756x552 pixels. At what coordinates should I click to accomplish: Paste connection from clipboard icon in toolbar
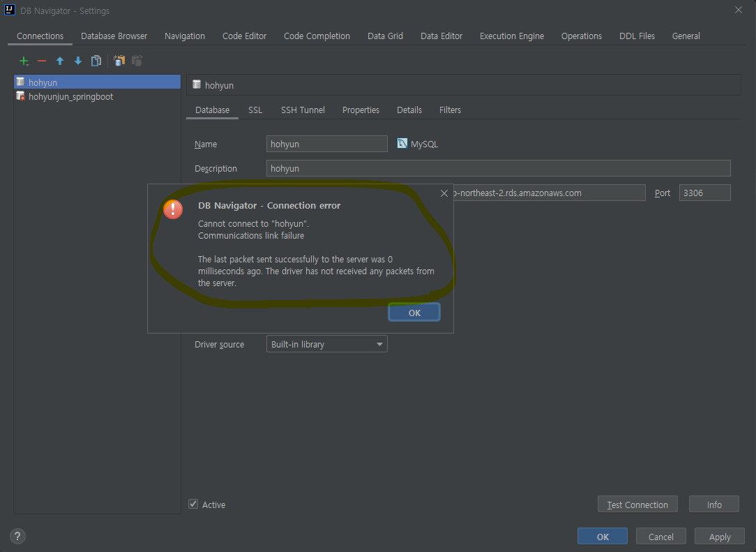pos(137,61)
